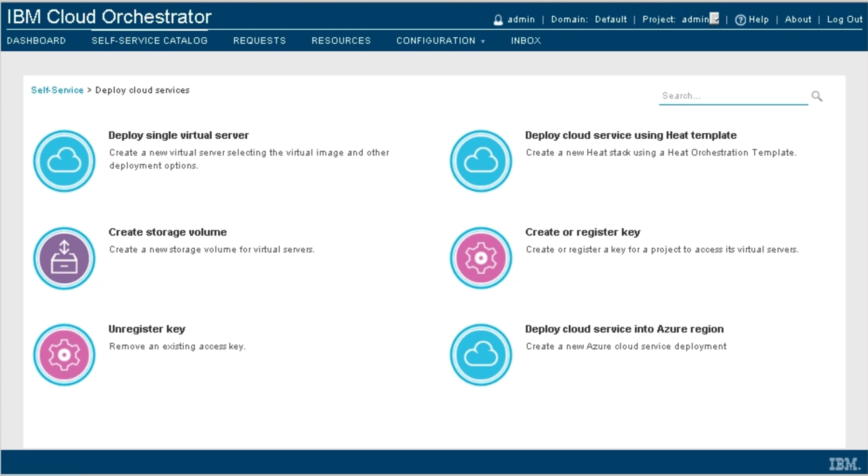The height and width of the screenshot is (476, 868).
Task: Click the admin user profile icon
Action: point(498,20)
